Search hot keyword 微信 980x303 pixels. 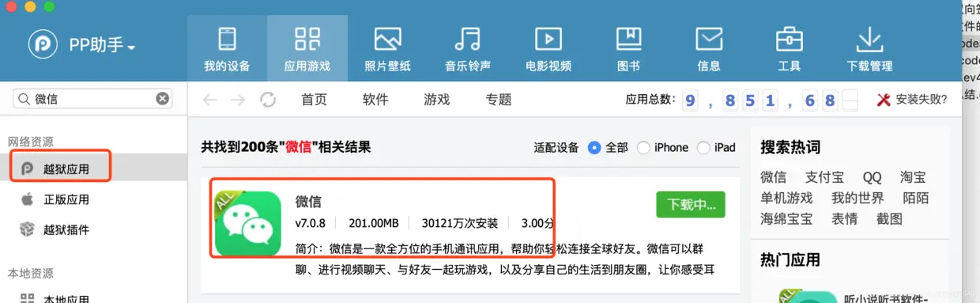tap(773, 177)
